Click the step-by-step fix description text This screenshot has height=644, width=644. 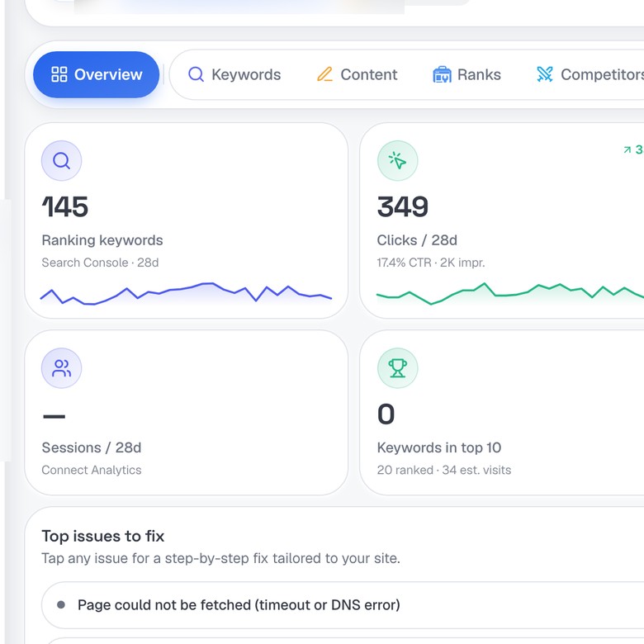[221, 559]
